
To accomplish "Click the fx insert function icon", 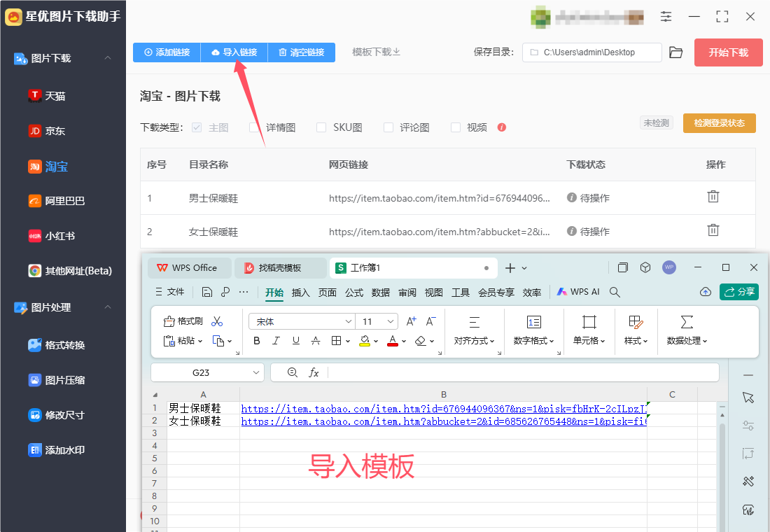I will (x=314, y=373).
